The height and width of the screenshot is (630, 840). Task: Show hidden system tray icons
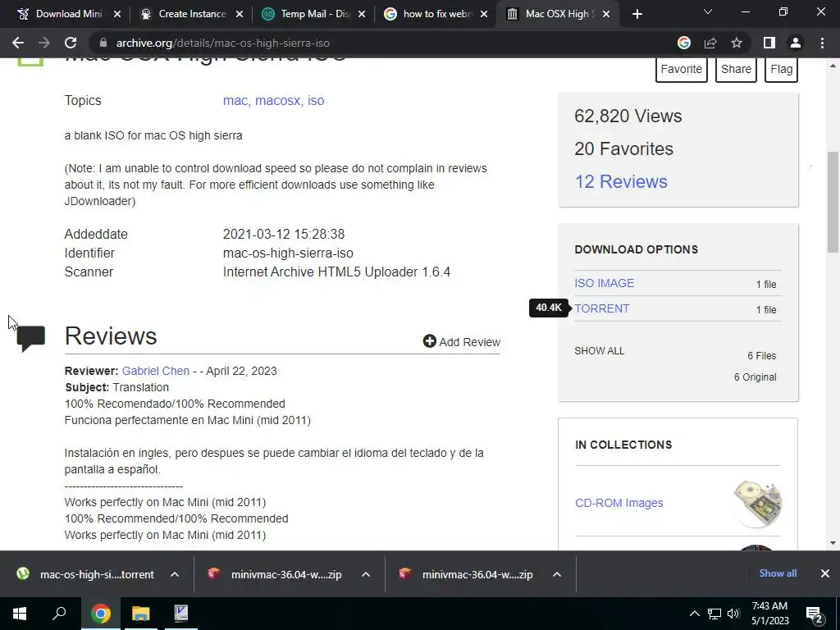coord(694,614)
